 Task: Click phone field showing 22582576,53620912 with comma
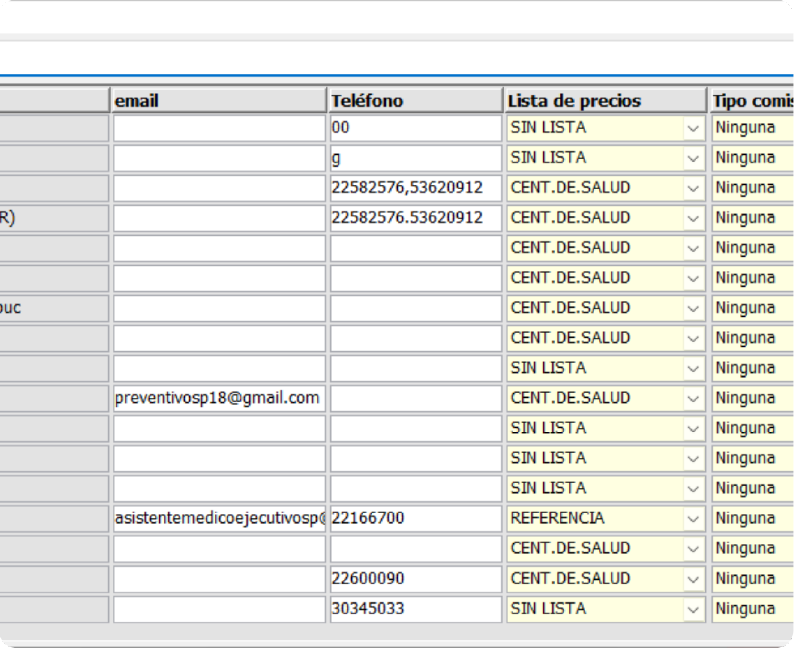pyautogui.click(x=415, y=188)
